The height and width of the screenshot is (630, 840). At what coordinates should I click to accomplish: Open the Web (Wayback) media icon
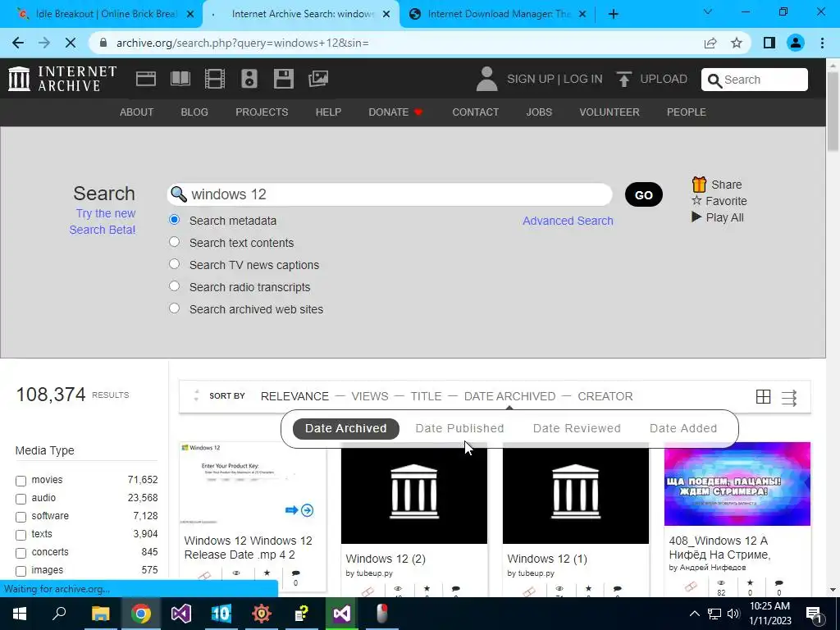146,79
